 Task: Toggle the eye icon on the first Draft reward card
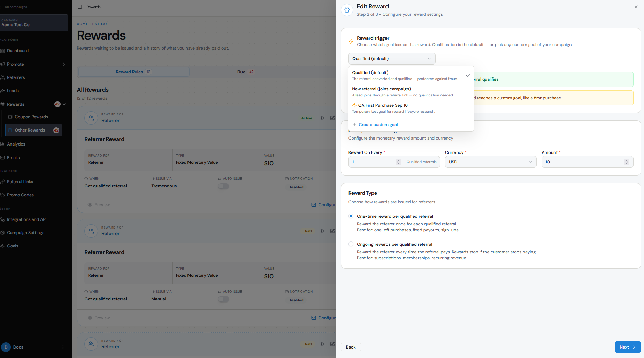(x=322, y=231)
